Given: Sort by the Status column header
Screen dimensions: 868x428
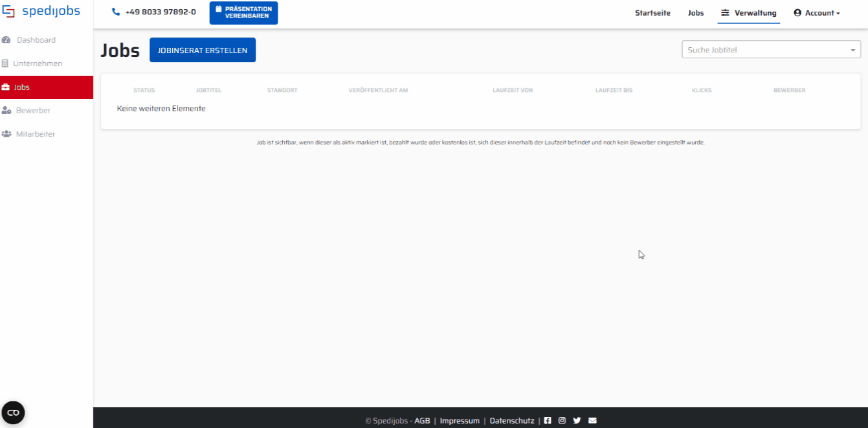Looking at the screenshot, I should [144, 91].
